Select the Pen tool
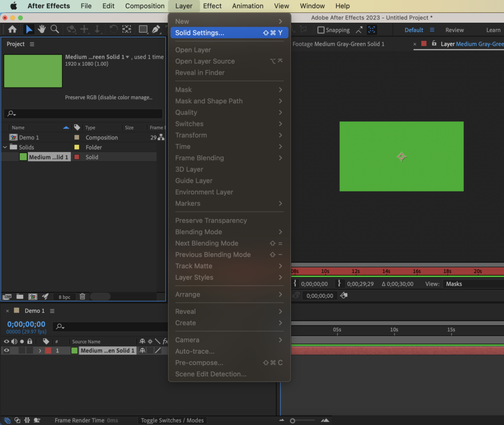504x425 pixels. (x=157, y=30)
